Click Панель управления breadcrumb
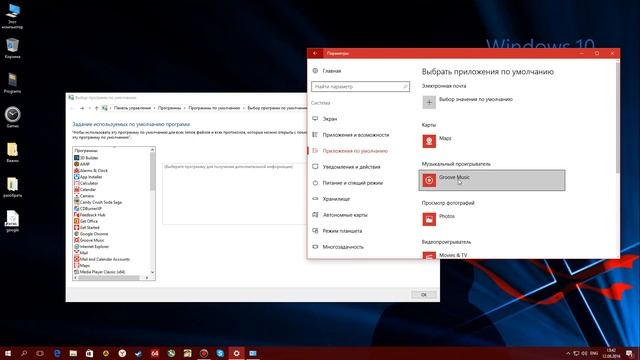Image resolution: width=640 pixels, height=360 pixels. 132,108
